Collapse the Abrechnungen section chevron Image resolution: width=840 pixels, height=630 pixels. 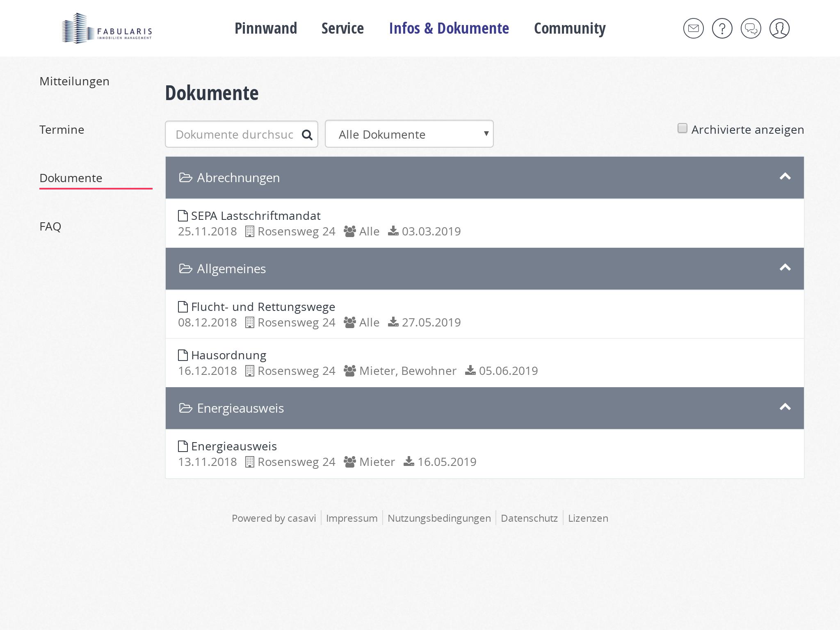tap(785, 176)
